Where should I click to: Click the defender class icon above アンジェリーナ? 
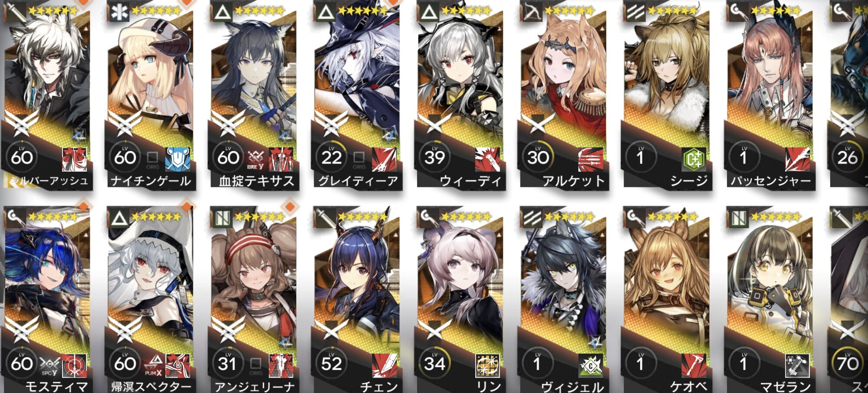(222, 218)
